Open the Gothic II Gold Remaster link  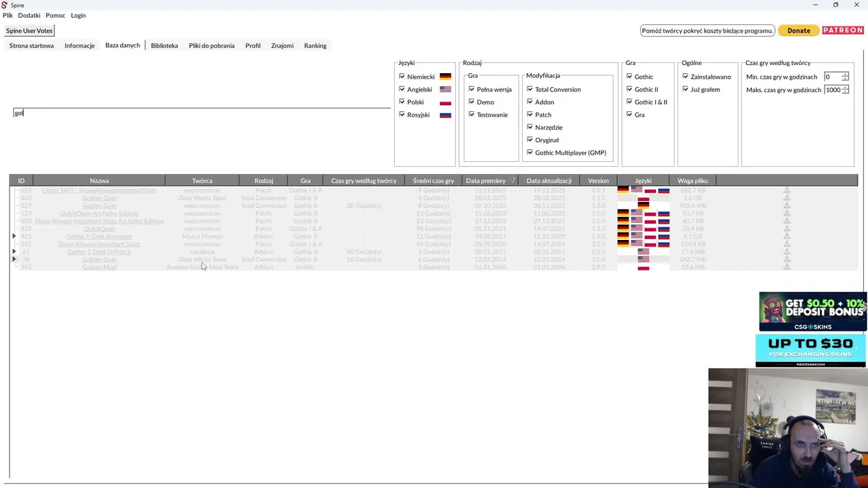(99, 237)
